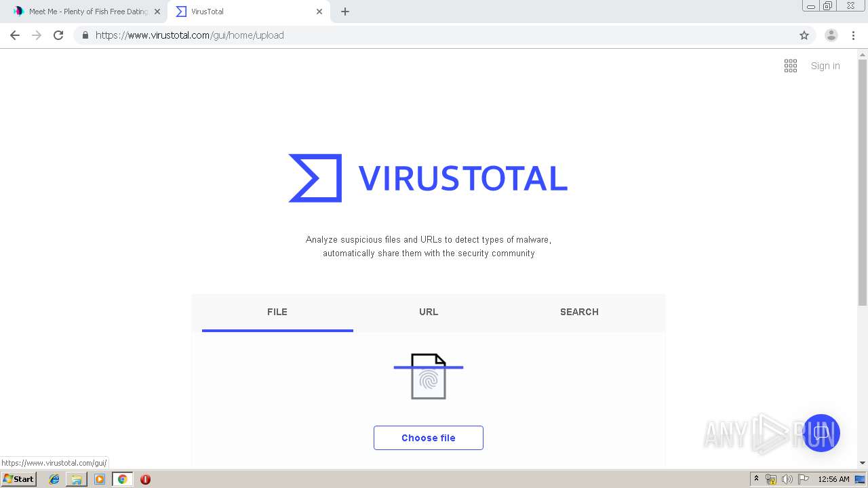The image size is (868, 488).
Task: Click the Chrome taskbar icon
Action: [122, 479]
